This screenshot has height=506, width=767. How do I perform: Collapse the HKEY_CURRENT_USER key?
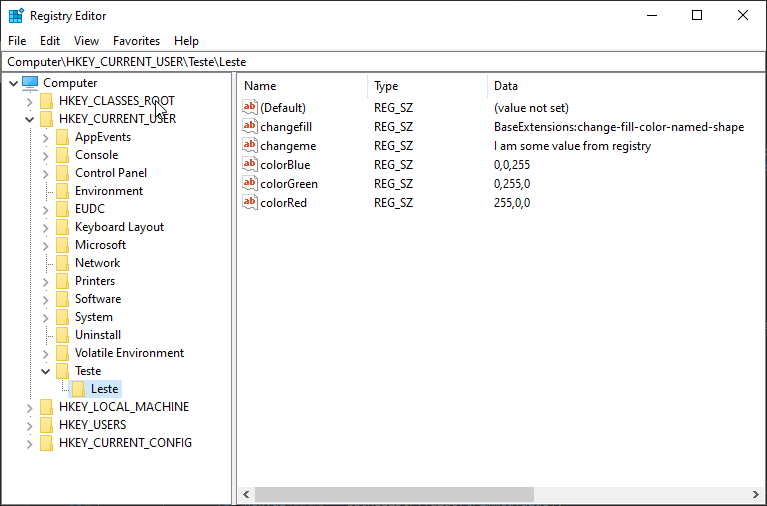point(29,119)
